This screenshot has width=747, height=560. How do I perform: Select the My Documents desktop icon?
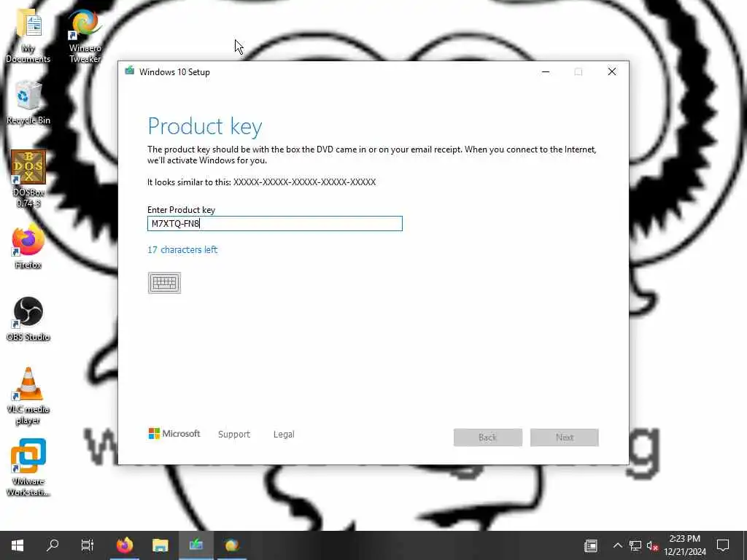coord(28,36)
